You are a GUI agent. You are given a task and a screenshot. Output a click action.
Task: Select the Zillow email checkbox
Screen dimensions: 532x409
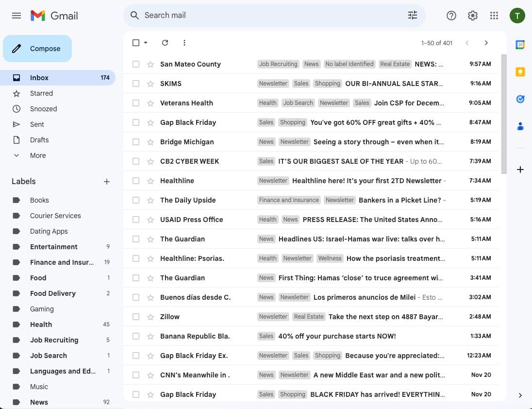136,317
